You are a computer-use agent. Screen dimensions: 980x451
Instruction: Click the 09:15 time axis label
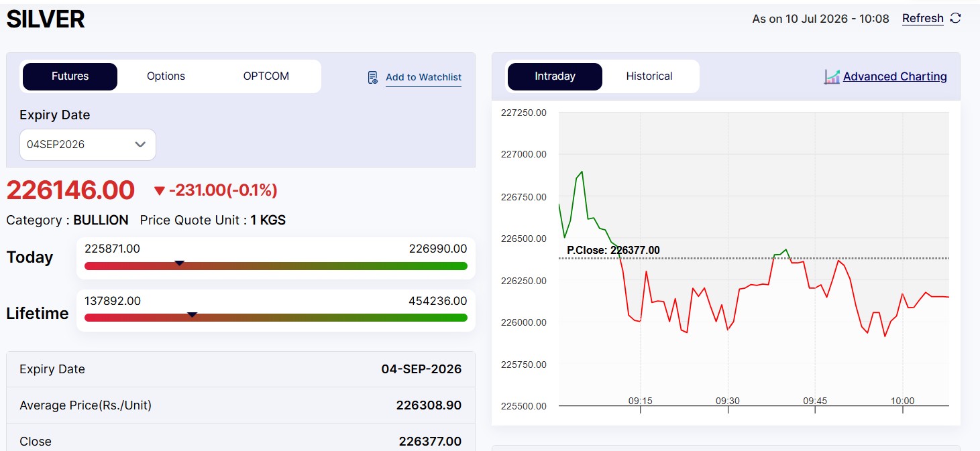[x=640, y=401]
